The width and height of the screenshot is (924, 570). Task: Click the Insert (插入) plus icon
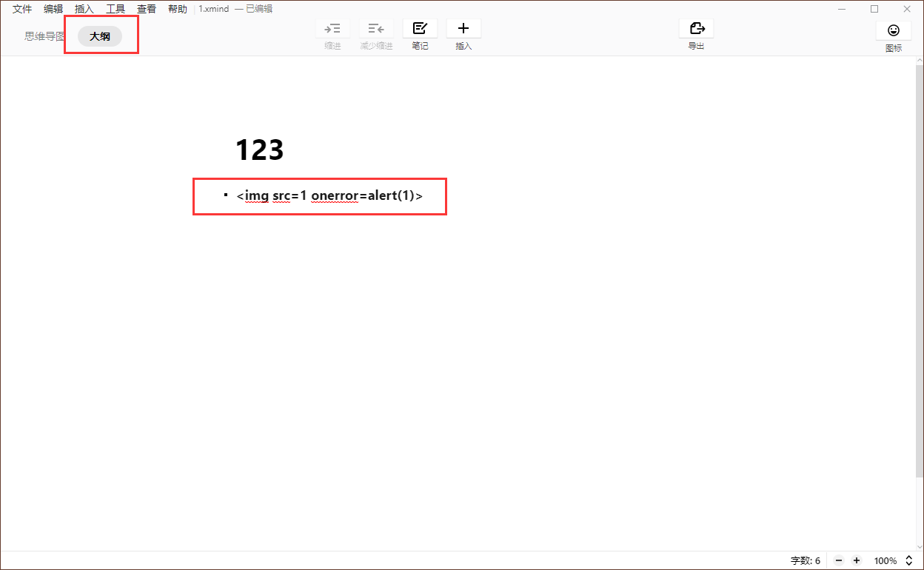[x=463, y=29]
